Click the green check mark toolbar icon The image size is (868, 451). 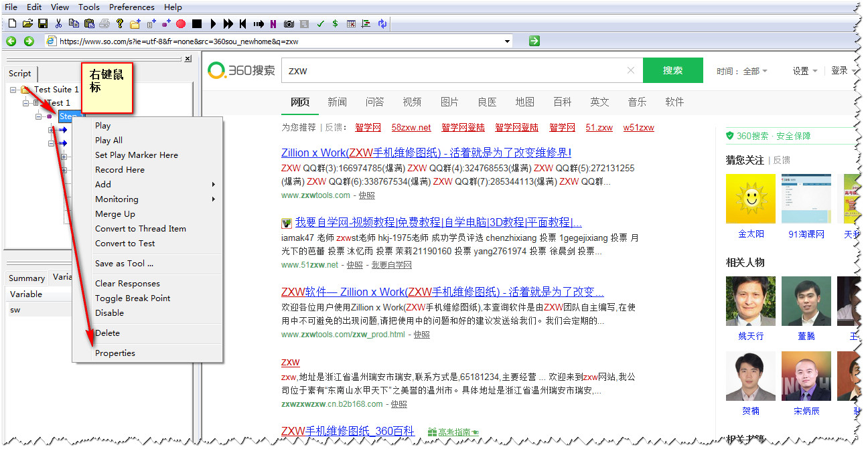click(x=320, y=23)
